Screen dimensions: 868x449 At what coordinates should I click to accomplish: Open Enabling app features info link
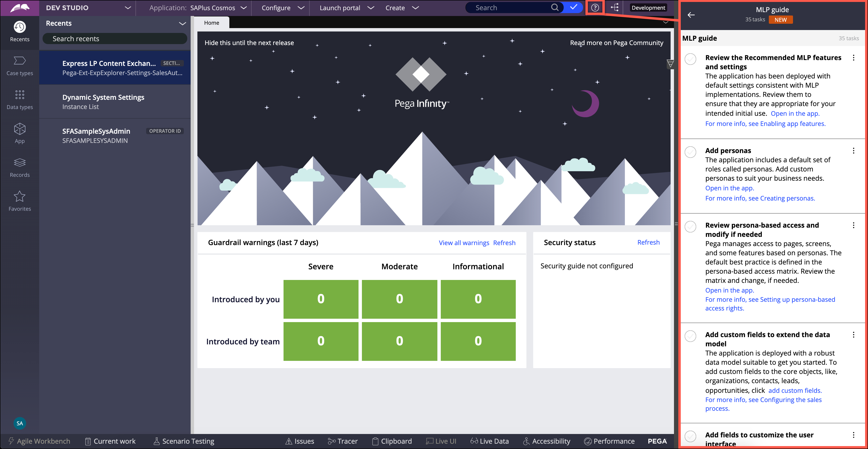[765, 124]
